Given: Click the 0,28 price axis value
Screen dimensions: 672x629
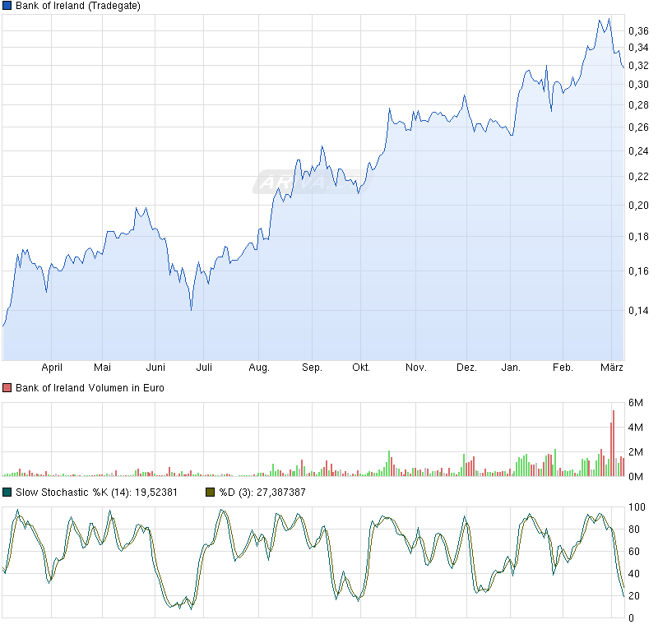Looking at the screenshot, I should [638, 105].
